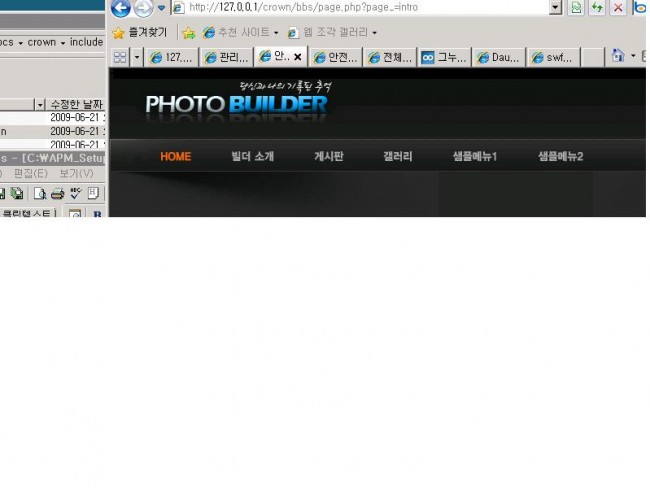The image size is (650, 488).
Task: Switch to the Dau... tab
Action: [x=499, y=57]
